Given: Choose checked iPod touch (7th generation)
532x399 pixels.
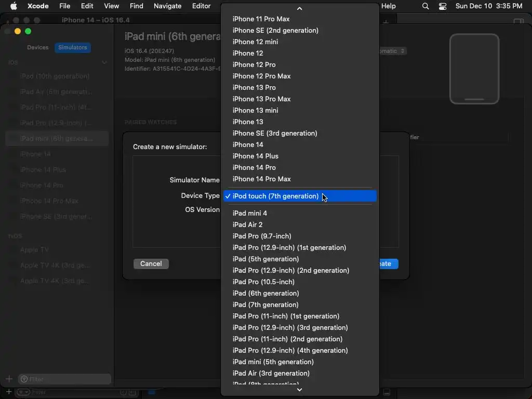Looking at the screenshot, I should pyautogui.click(x=300, y=196).
